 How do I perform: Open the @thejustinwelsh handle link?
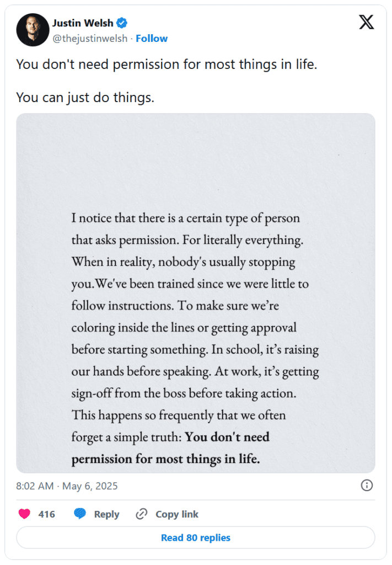point(90,39)
